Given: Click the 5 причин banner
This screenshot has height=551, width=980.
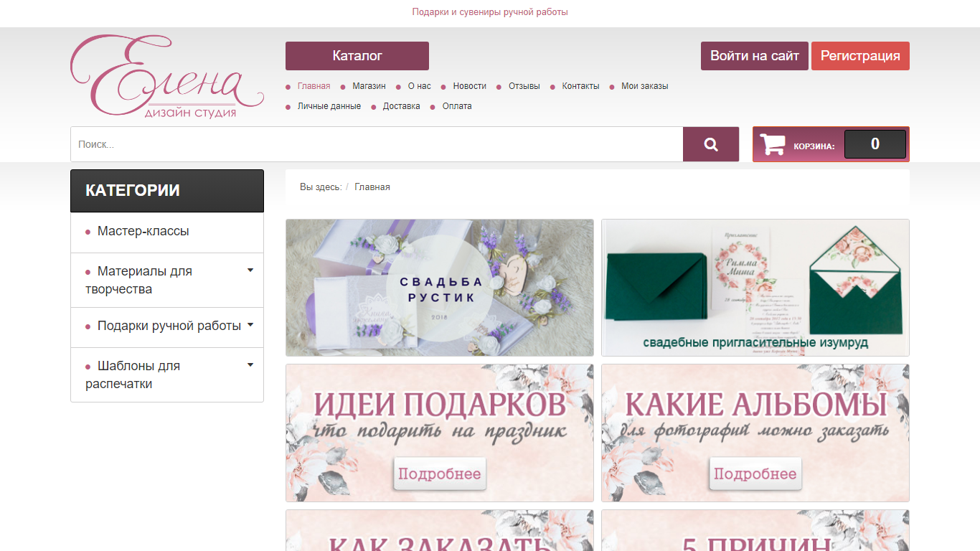Looking at the screenshot, I should tap(755, 530).
